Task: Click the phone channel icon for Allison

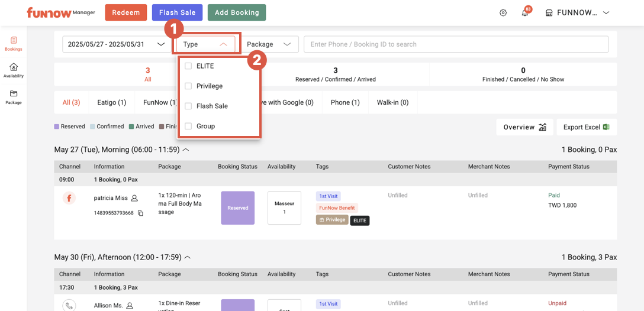Action: coord(69,305)
